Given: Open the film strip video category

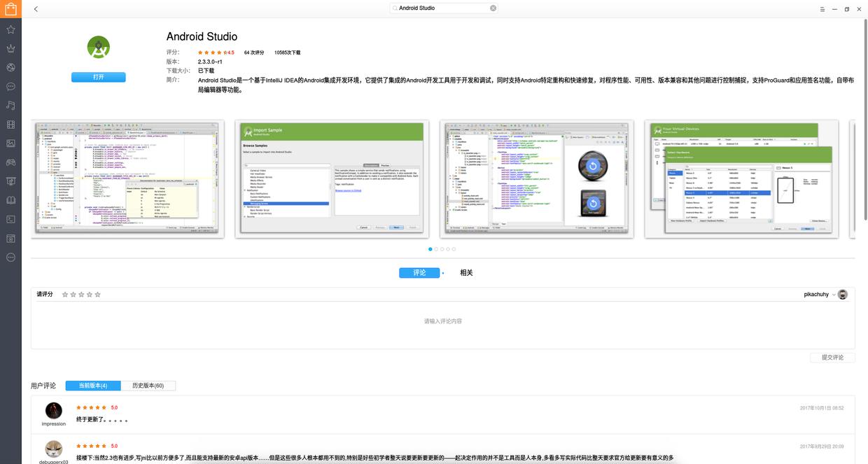Looking at the screenshot, I should [10, 125].
